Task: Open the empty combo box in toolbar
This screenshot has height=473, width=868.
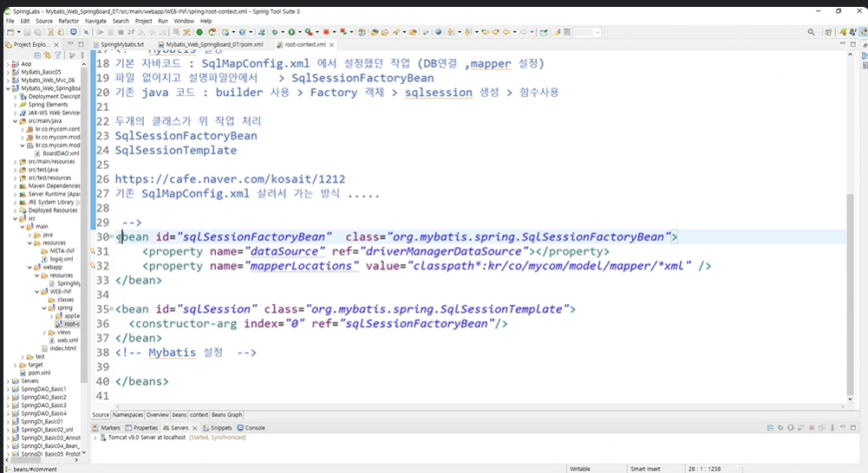Action: (587, 32)
